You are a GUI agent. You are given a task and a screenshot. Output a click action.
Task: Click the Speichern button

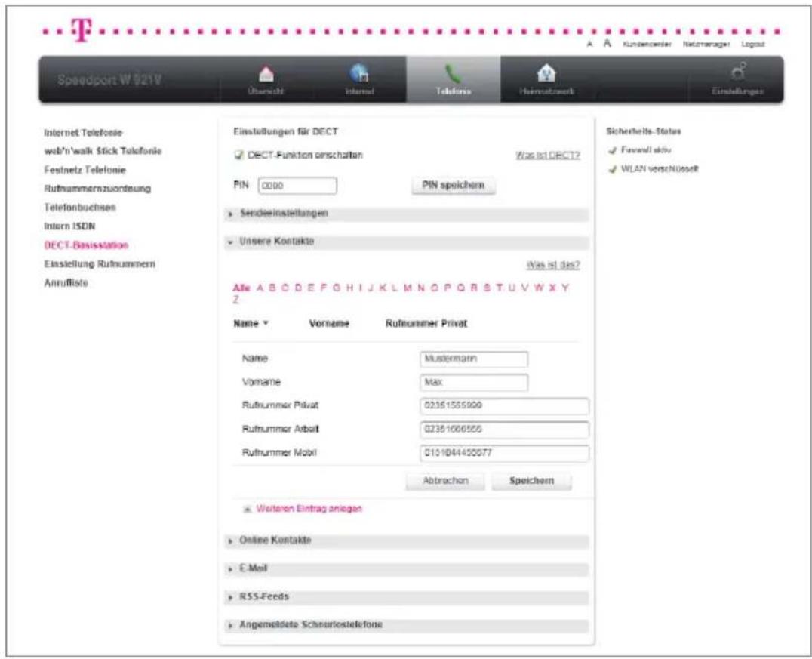(x=532, y=481)
